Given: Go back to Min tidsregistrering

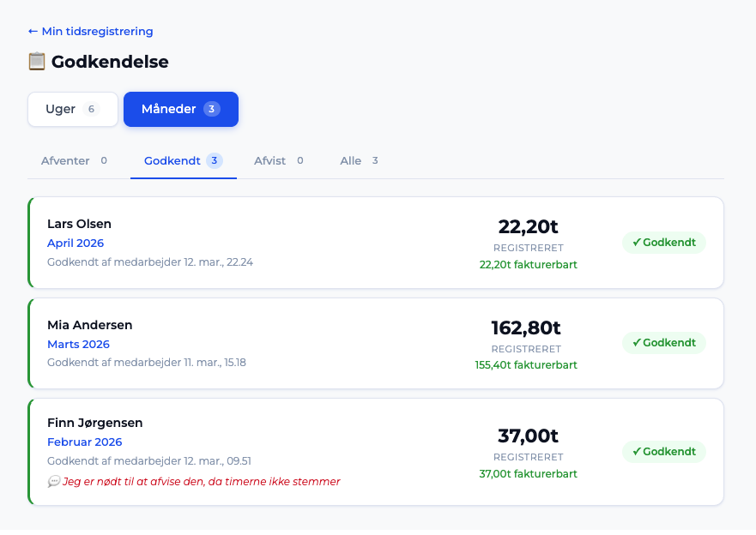Looking at the screenshot, I should click(x=90, y=32).
